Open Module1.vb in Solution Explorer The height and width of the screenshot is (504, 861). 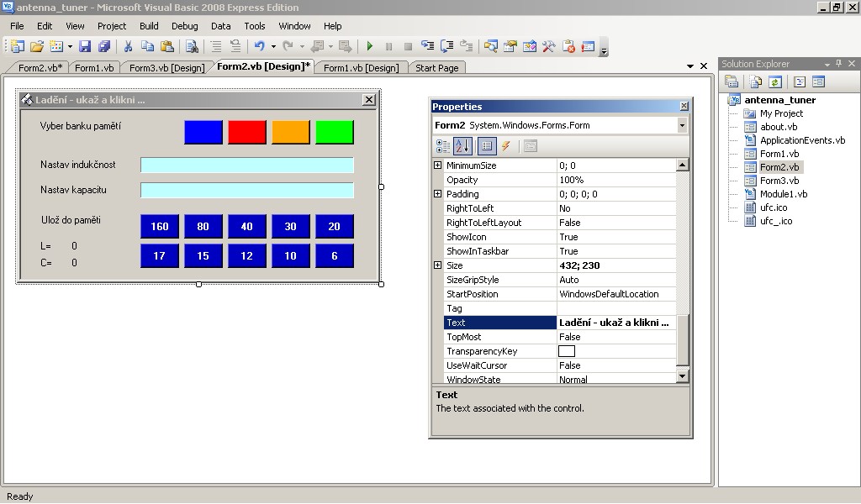point(783,194)
